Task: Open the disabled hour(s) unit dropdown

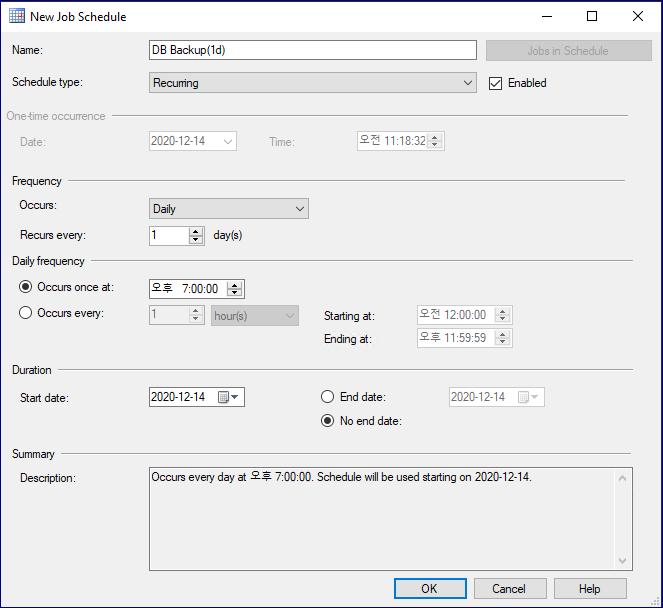Action: (255, 315)
